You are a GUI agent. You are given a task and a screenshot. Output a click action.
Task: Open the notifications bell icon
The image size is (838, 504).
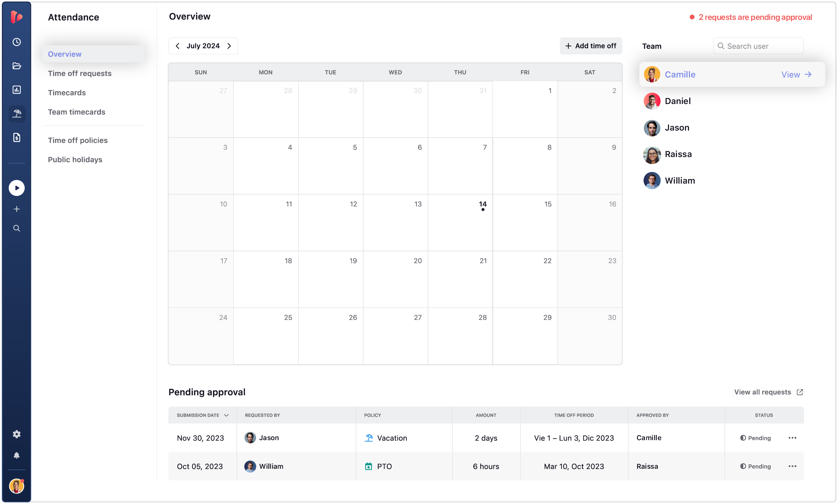pos(17,455)
